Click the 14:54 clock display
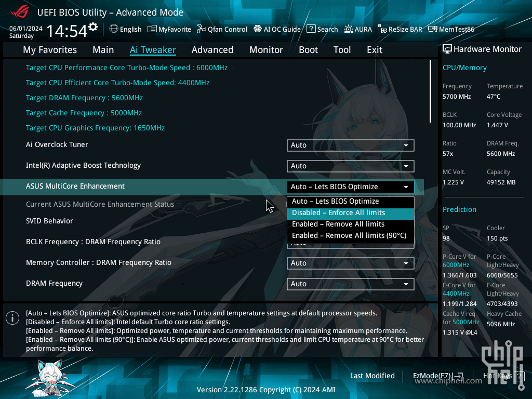 [67, 31]
